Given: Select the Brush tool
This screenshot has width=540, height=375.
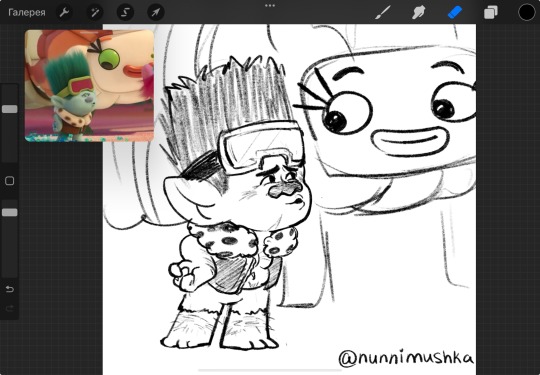Looking at the screenshot, I should pos(383,13).
